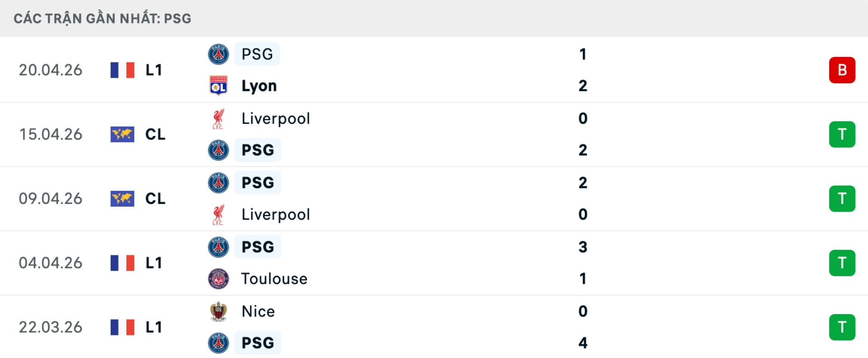The image size is (868, 358).
Task: Click CL label for 09.04.26 match
Action: point(155,198)
